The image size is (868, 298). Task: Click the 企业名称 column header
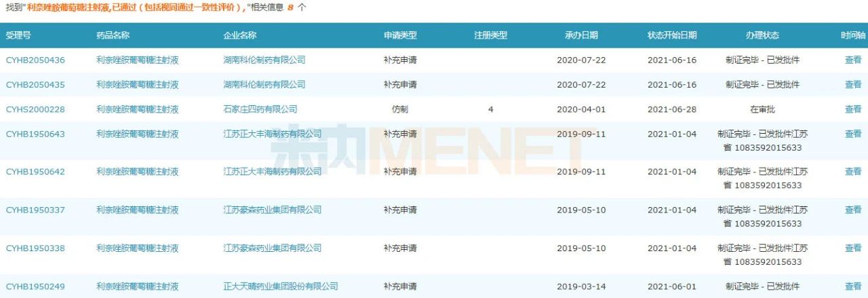pos(239,35)
